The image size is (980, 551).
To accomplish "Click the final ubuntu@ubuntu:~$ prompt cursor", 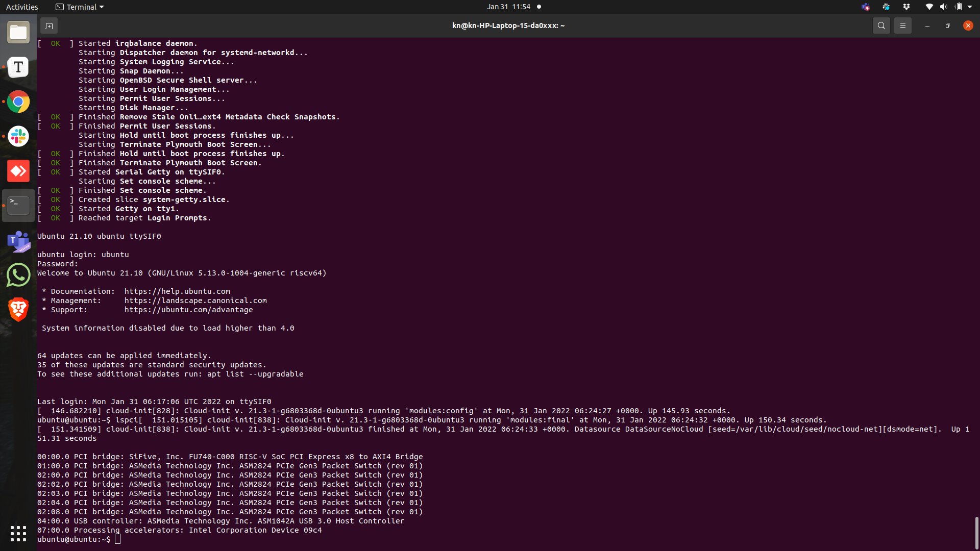I will (x=118, y=539).
